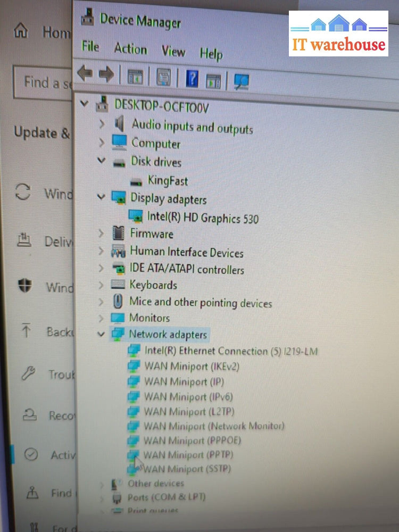Click the Home icon in Settings

21,31
